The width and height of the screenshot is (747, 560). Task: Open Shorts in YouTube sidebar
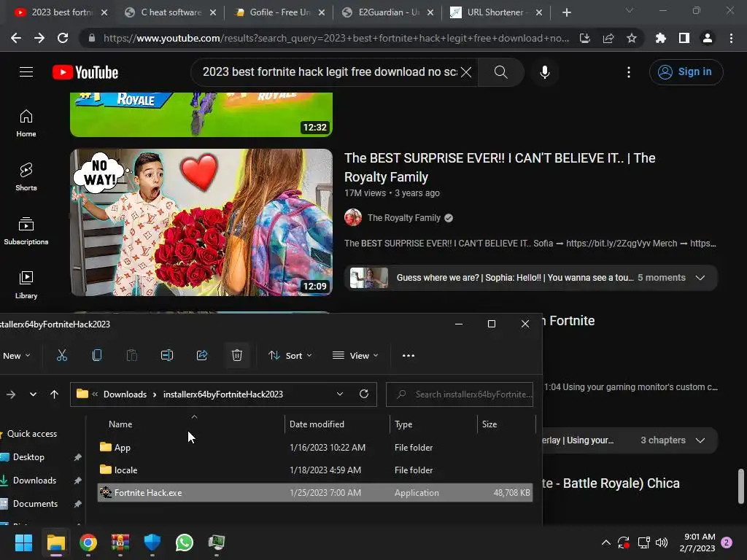[x=26, y=176]
